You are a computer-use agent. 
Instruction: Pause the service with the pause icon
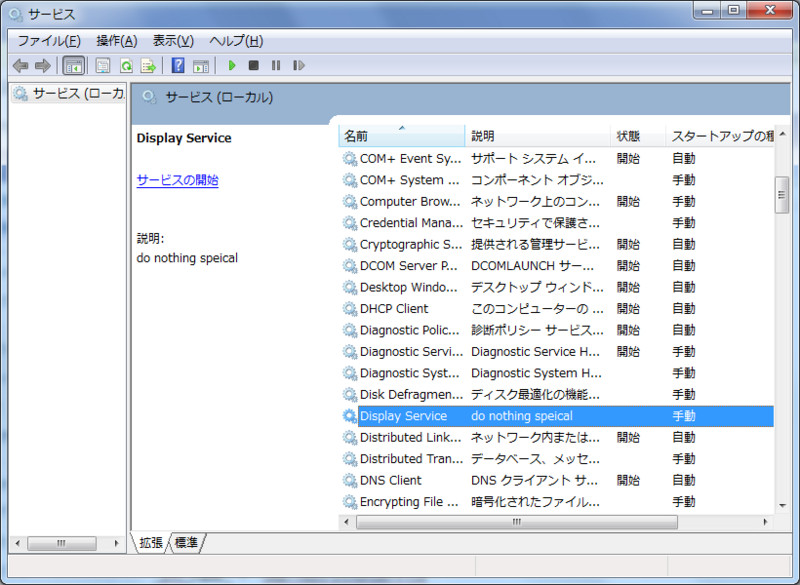point(277,65)
